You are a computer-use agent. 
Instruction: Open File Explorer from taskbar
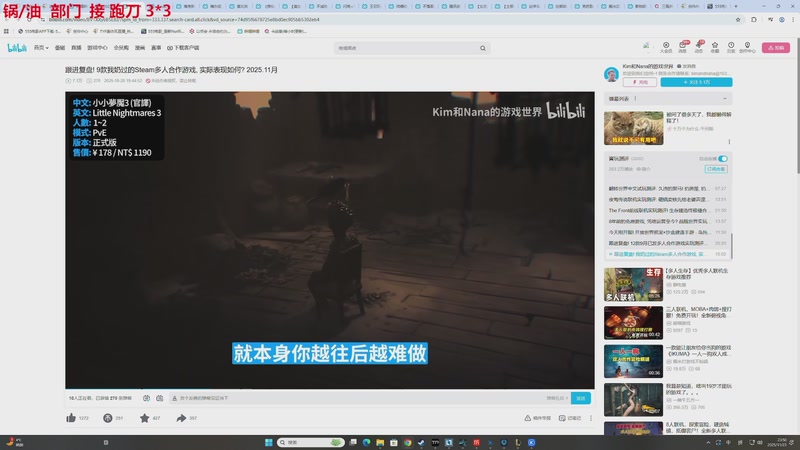[x=380, y=442]
